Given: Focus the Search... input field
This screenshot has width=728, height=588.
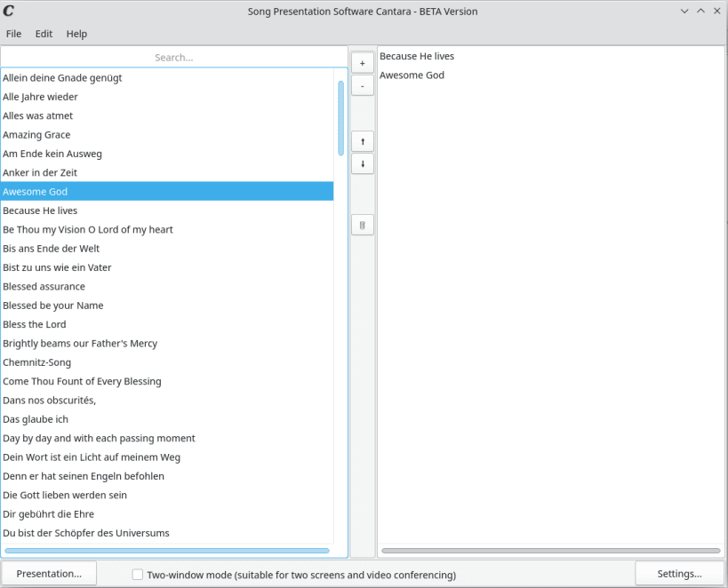Looking at the screenshot, I should (x=174, y=58).
